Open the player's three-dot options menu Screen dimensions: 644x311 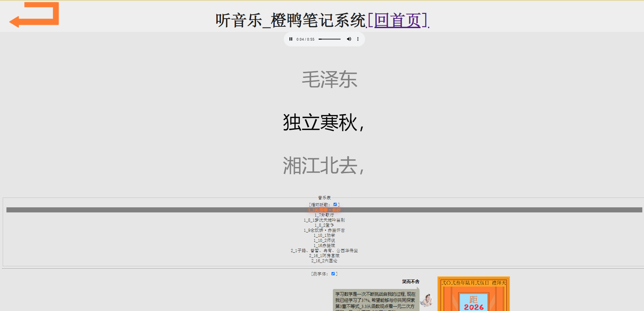pos(358,39)
